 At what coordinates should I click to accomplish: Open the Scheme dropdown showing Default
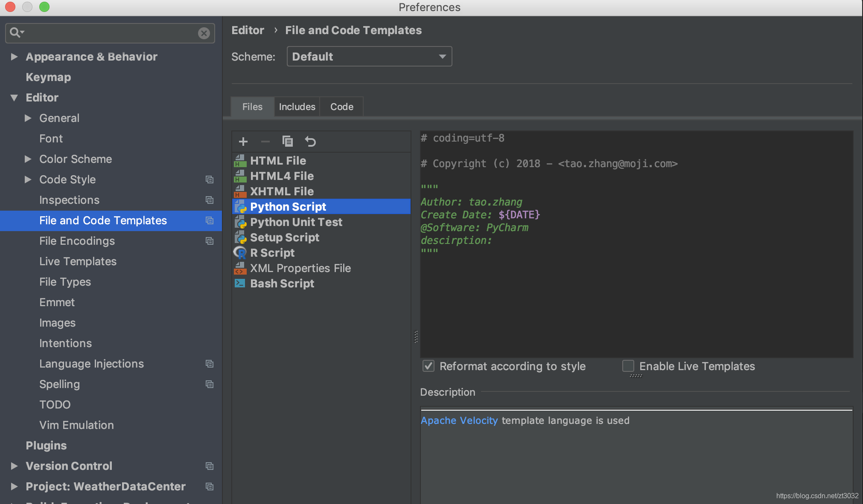(369, 56)
